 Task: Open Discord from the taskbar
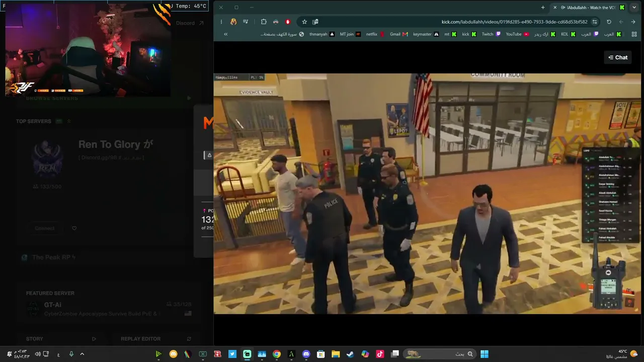(x=306, y=354)
